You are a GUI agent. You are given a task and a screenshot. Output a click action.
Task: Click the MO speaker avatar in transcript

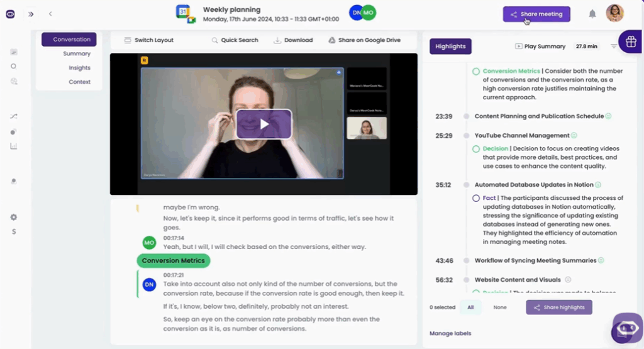(x=149, y=243)
